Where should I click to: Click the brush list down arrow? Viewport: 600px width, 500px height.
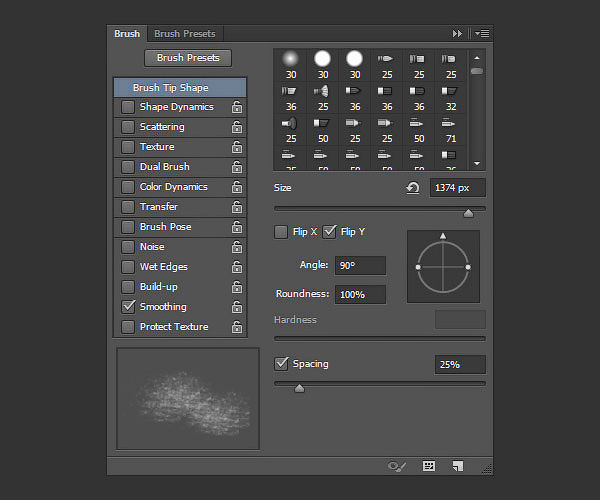(x=477, y=163)
